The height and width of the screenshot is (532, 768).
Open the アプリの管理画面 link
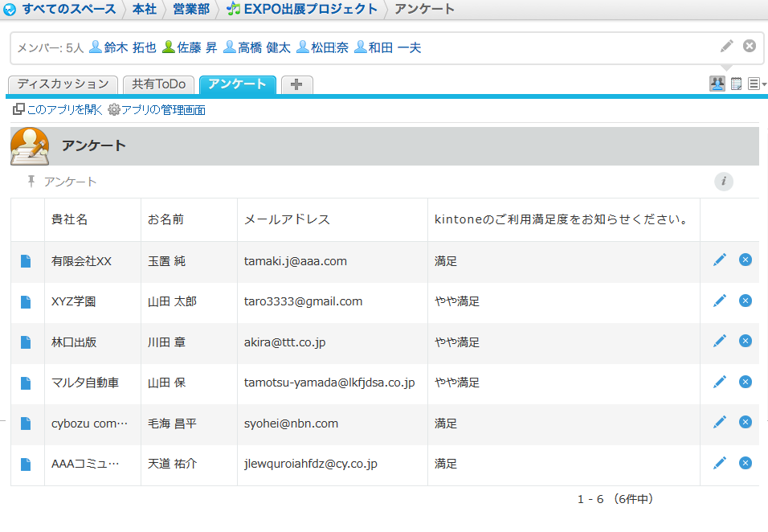click(157, 110)
